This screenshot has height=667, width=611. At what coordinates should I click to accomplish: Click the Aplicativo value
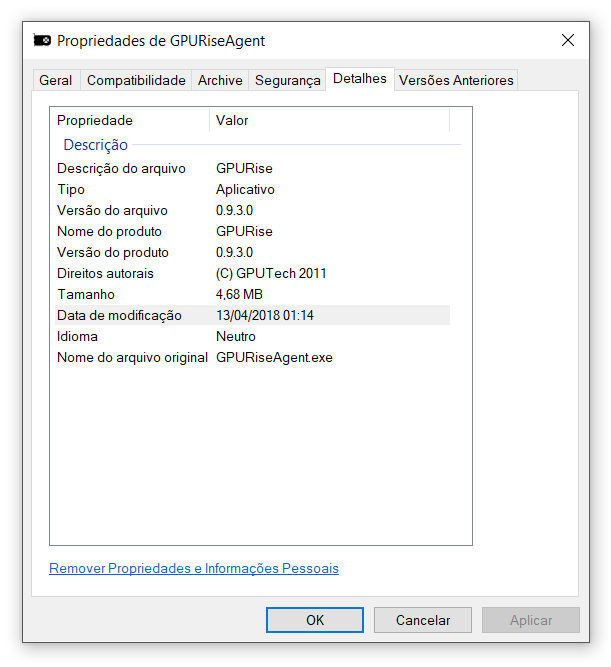pos(245,189)
